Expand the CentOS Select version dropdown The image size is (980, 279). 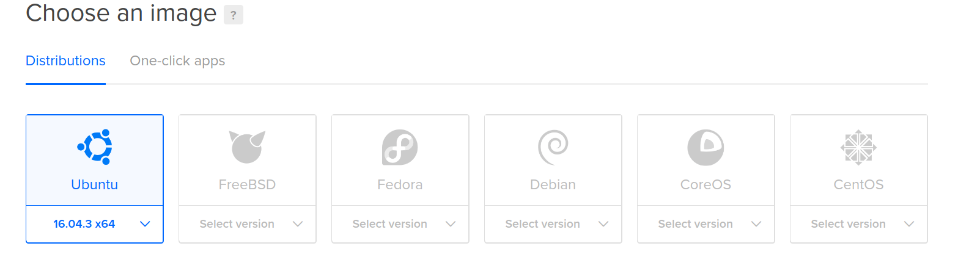859,224
